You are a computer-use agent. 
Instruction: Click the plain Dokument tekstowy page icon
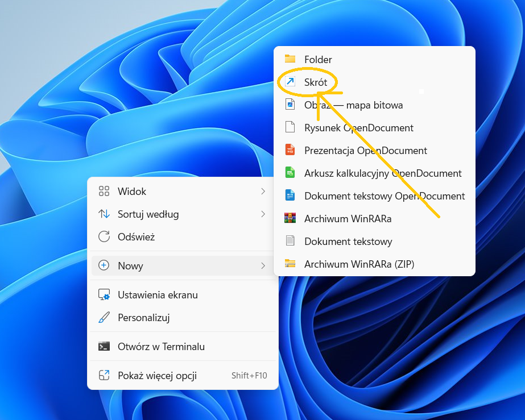pos(290,241)
